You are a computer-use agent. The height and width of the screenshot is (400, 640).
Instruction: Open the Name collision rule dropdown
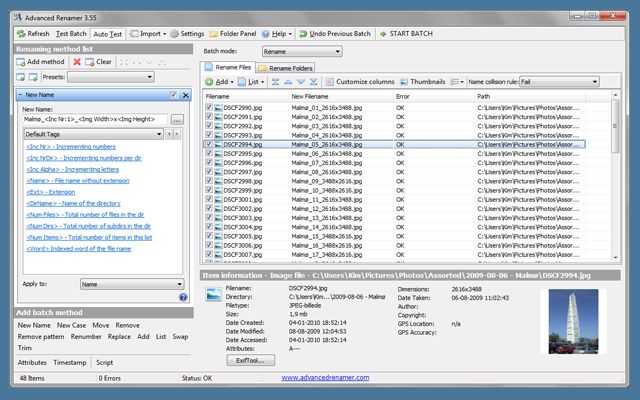559,82
